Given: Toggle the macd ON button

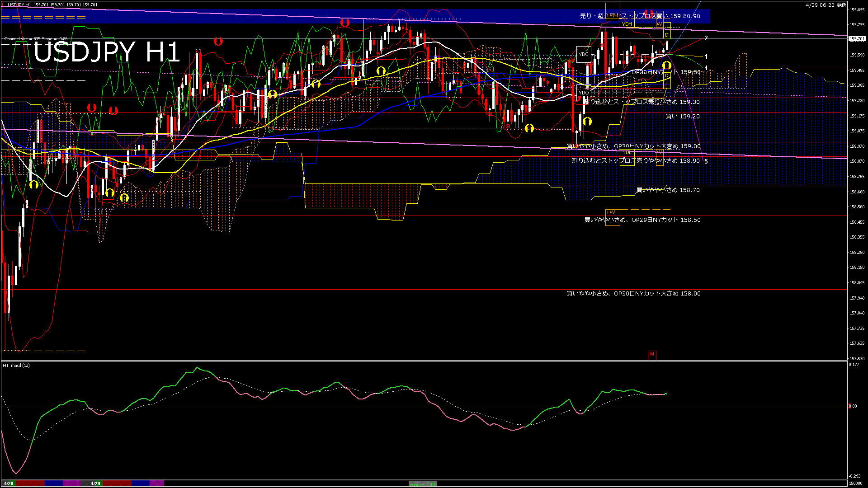Looking at the screenshot, I should 423,483.
